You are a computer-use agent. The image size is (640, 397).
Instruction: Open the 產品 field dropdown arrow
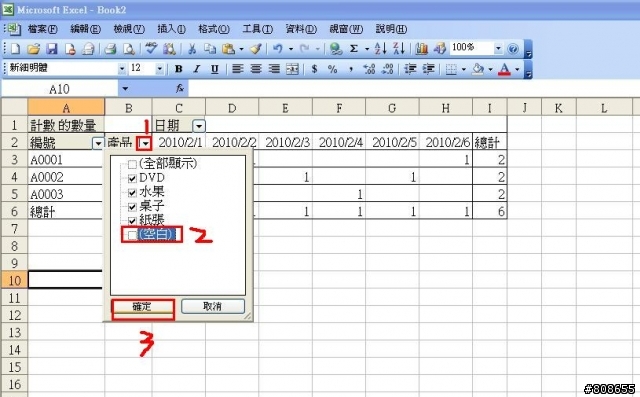click(145, 143)
